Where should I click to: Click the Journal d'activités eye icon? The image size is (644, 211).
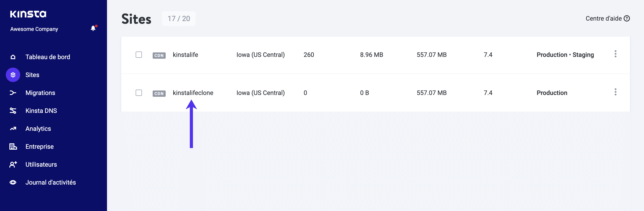point(13,183)
